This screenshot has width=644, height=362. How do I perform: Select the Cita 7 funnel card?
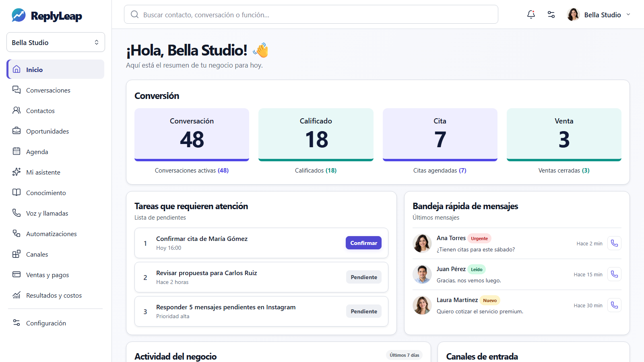click(440, 134)
